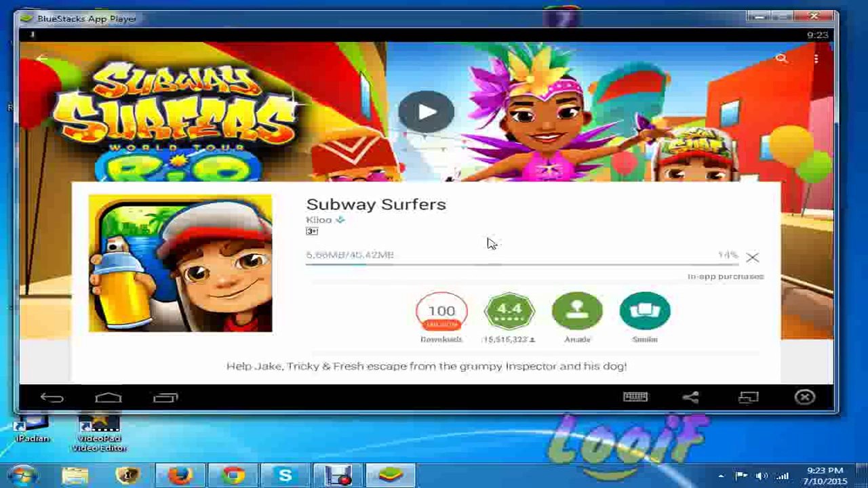
Task: Click the Action Center flag tray icon
Action: click(741, 476)
